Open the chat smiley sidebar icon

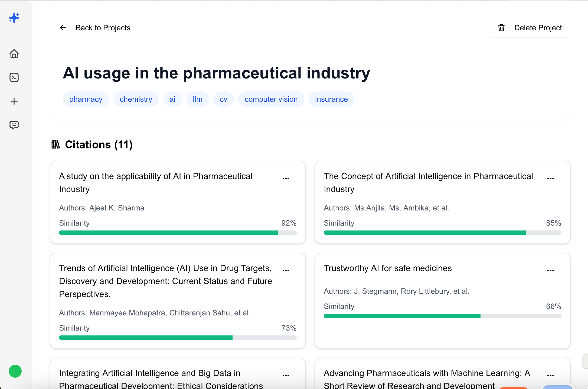(x=14, y=125)
